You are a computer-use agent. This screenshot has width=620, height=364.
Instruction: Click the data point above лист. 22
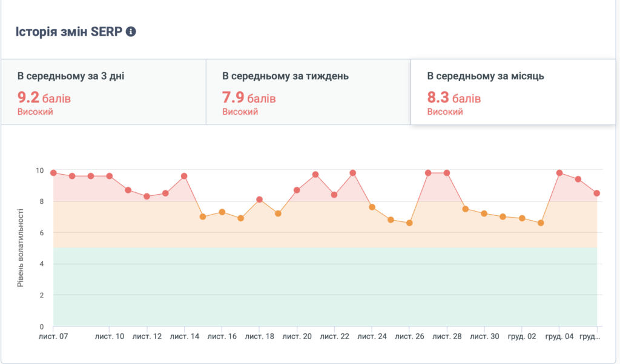(x=334, y=195)
